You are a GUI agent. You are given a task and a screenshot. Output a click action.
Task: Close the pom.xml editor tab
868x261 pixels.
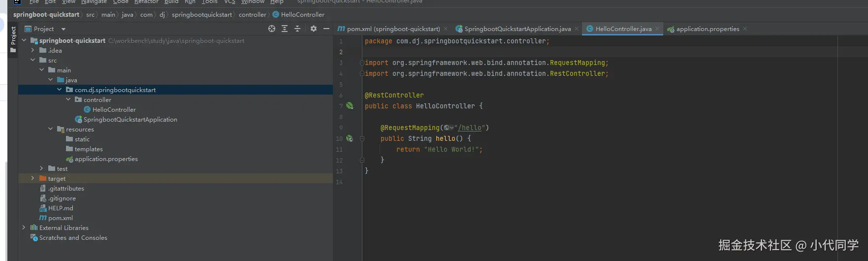(x=446, y=29)
